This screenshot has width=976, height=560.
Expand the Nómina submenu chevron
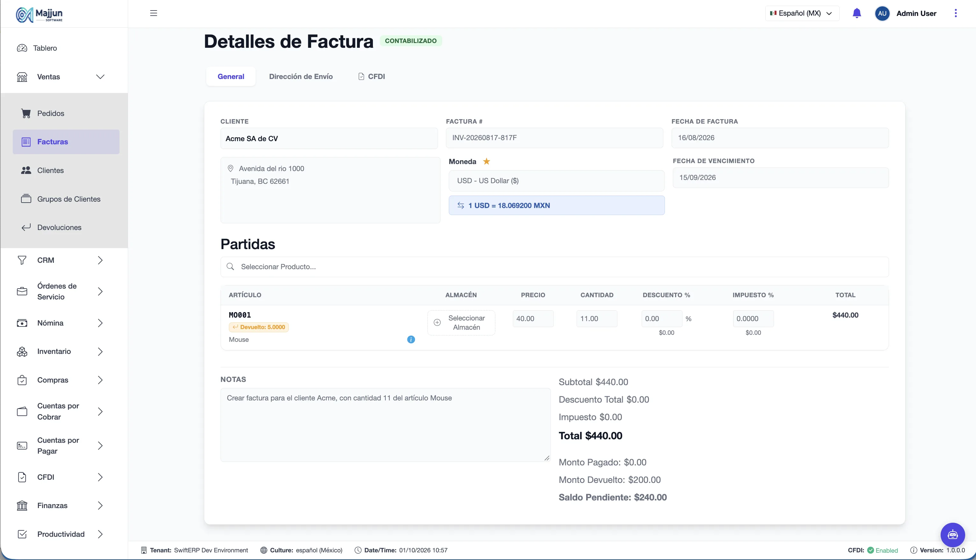coord(100,323)
